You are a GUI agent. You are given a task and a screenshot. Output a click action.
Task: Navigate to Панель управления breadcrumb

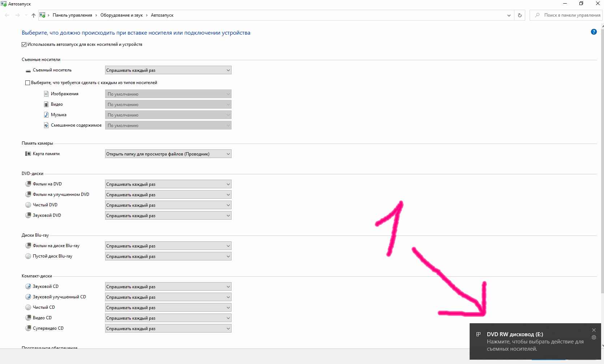point(72,15)
